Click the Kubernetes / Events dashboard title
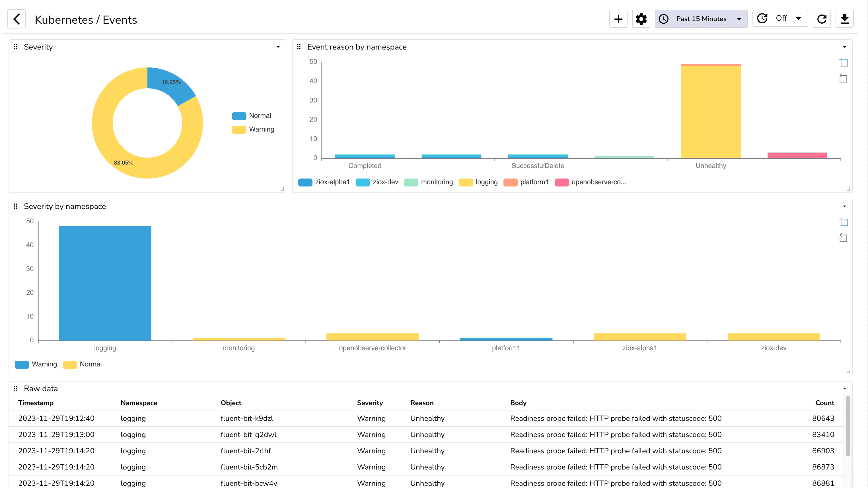The height and width of the screenshot is (488, 868). point(86,20)
